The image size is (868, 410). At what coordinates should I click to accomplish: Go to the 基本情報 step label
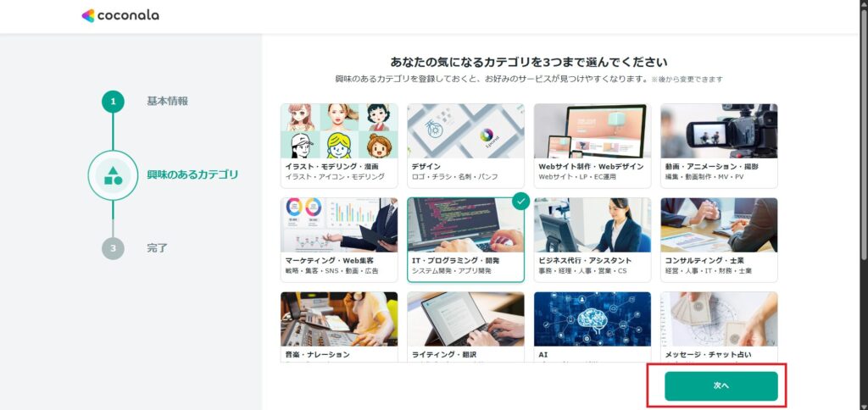167,102
